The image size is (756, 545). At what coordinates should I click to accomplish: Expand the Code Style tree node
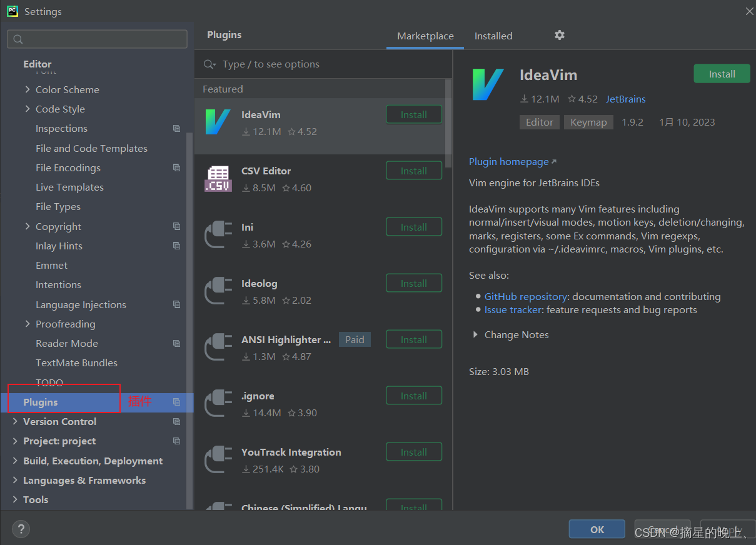click(x=28, y=109)
